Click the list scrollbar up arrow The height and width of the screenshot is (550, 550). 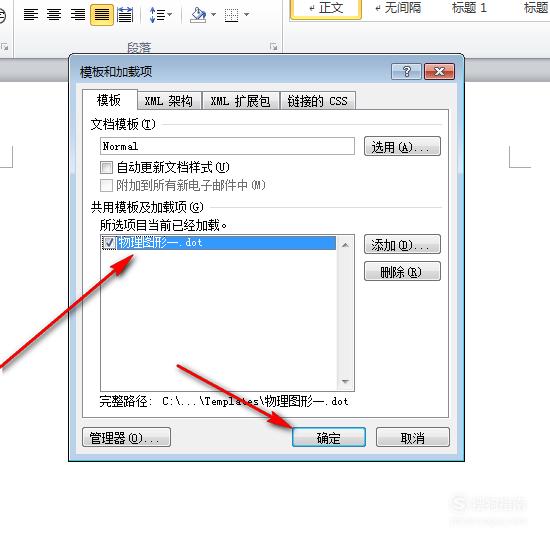(x=345, y=245)
